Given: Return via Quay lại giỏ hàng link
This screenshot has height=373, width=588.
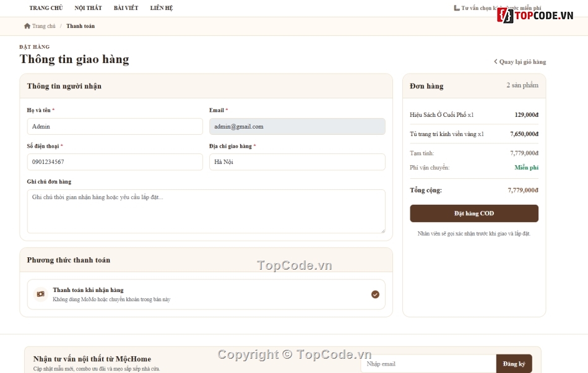Looking at the screenshot, I should [520, 62].
